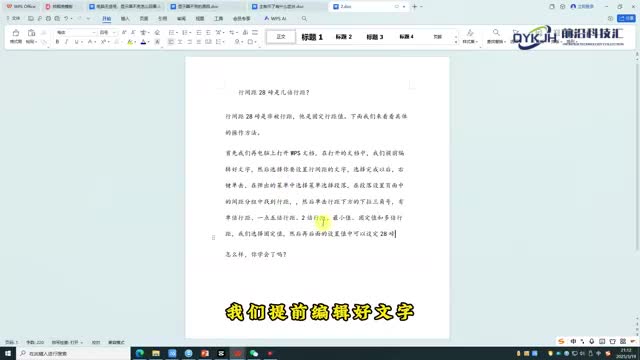Click the Windows Start button
The width and height of the screenshot is (640, 360).
8,353
